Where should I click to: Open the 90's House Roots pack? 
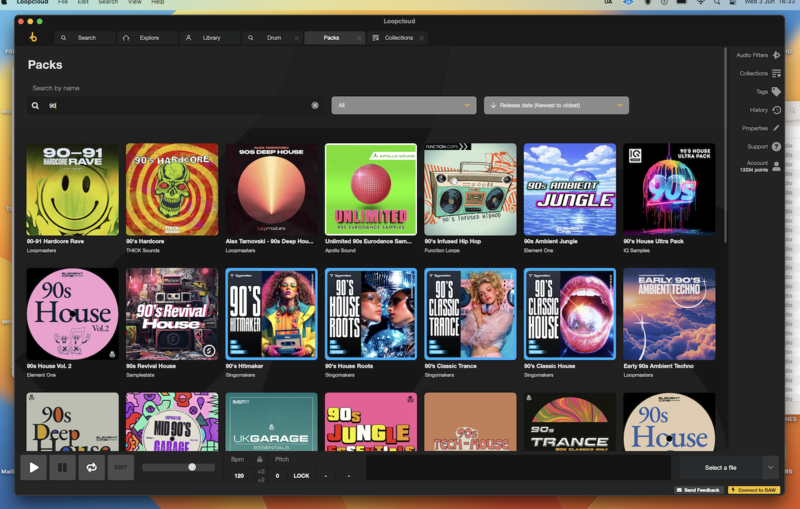pos(371,314)
